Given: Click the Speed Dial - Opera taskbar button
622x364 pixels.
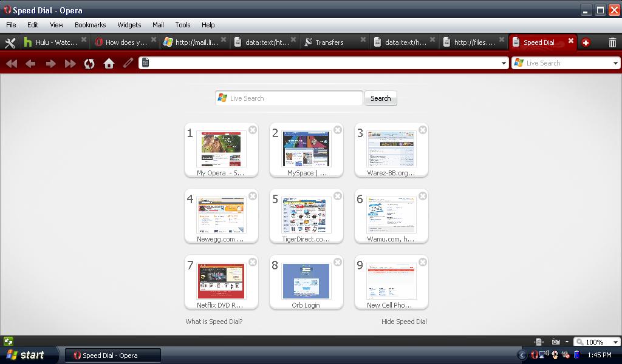Looking at the screenshot, I should pyautogui.click(x=113, y=356).
